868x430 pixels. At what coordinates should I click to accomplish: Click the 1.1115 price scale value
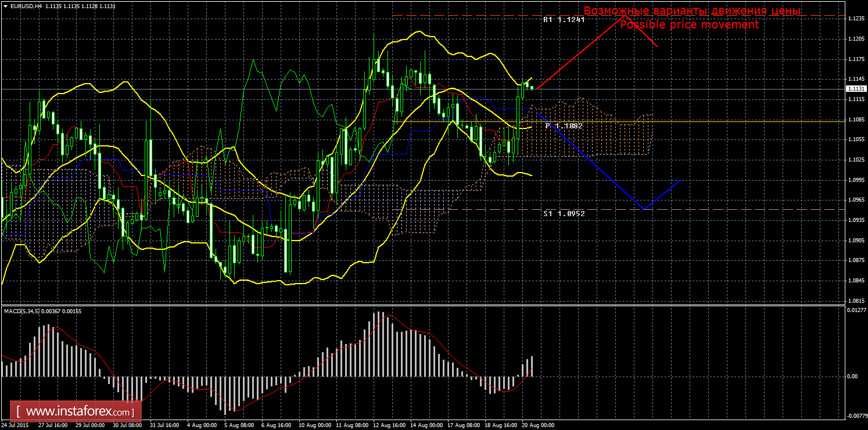tap(855, 99)
